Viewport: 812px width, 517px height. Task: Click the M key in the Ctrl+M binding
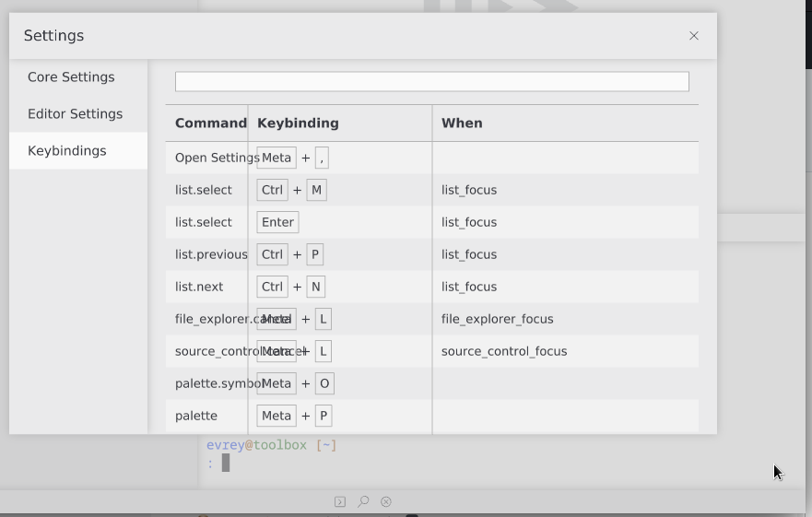tap(316, 190)
